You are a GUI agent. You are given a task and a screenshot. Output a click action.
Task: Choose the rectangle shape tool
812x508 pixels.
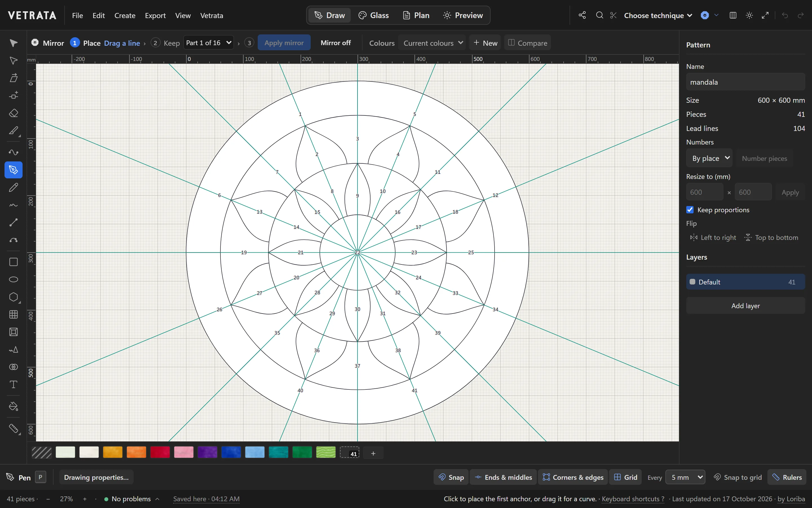14,262
